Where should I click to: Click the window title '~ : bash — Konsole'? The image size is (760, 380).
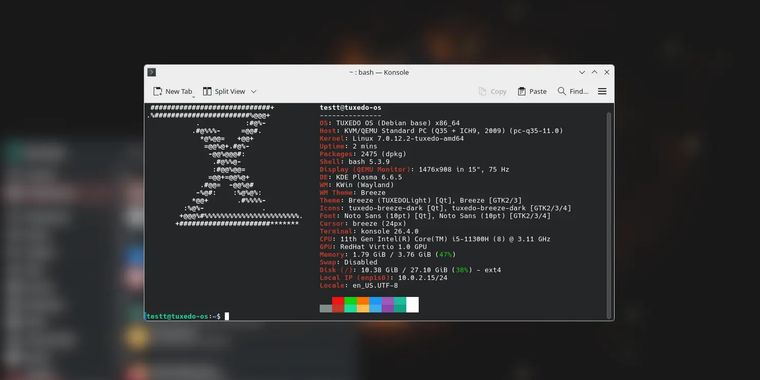pos(379,72)
